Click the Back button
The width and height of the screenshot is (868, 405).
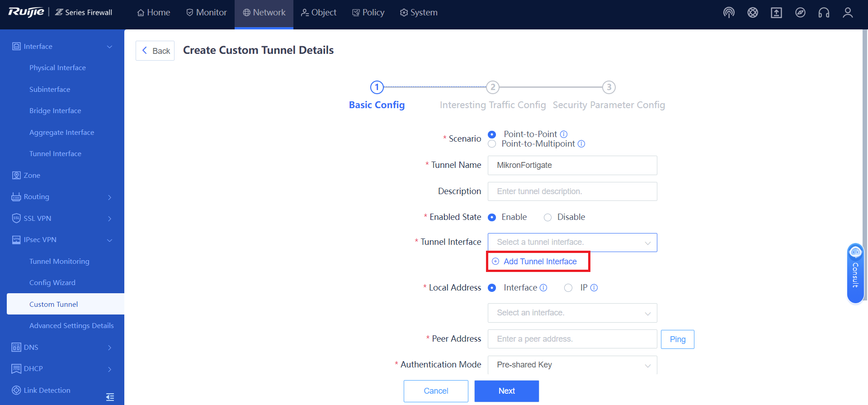[155, 51]
